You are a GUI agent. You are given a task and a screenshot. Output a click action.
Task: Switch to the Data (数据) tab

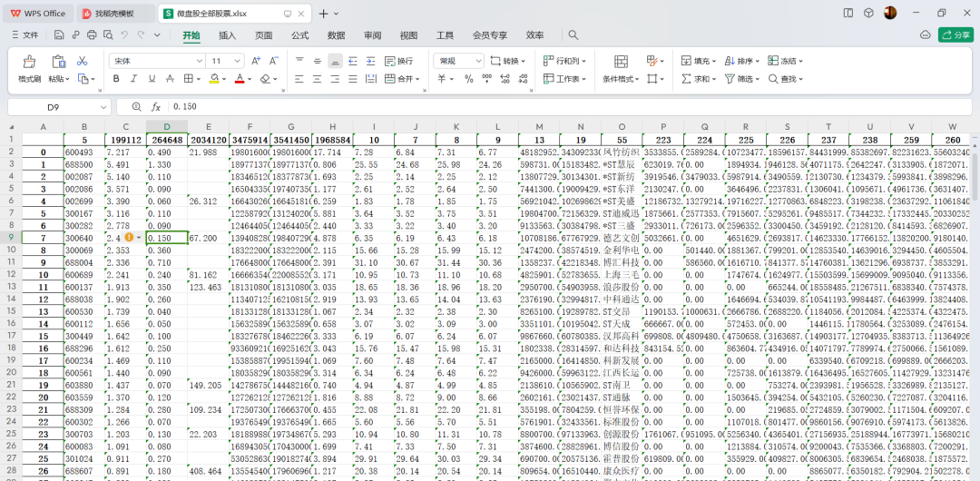(x=337, y=35)
